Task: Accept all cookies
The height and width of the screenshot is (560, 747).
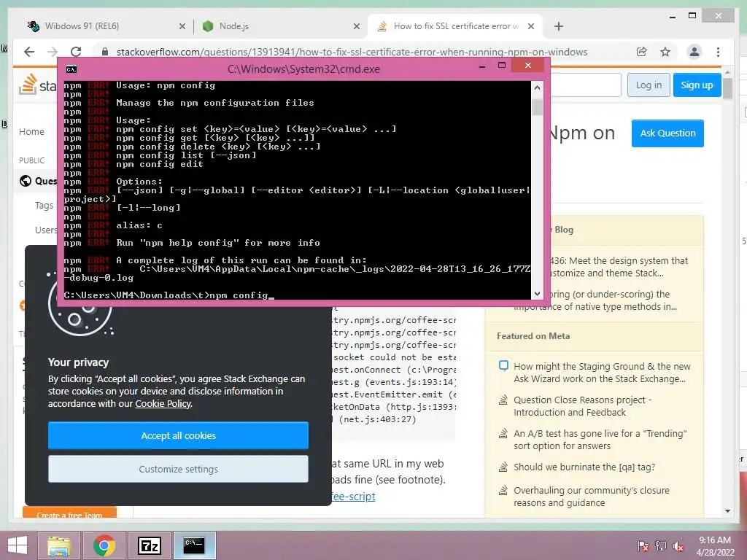Action: click(178, 435)
